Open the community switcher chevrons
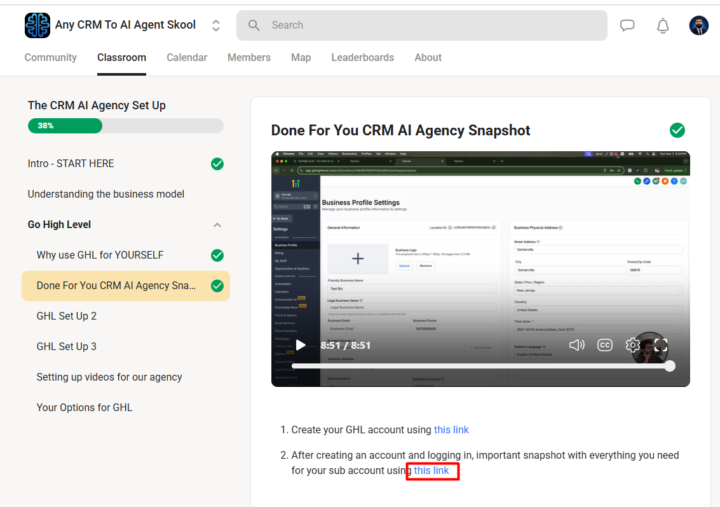This screenshot has height=507, width=720. pyautogui.click(x=216, y=25)
